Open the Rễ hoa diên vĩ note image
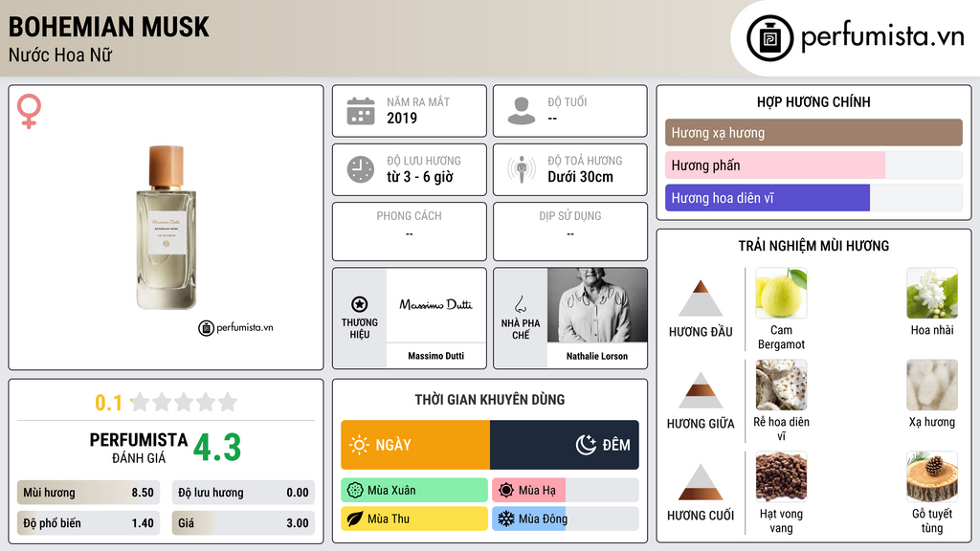This screenshot has height=551, width=980. [x=781, y=385]
